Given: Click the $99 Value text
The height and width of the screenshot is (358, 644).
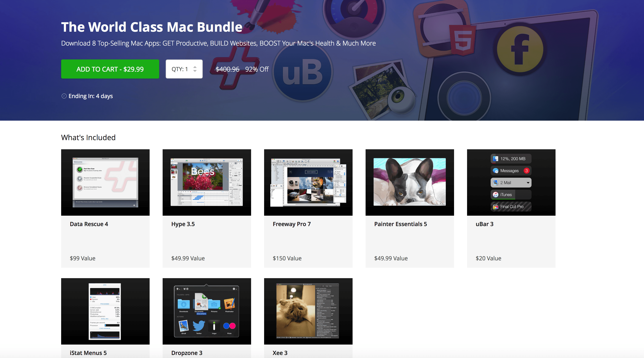Looking at the screenshot, I should 82,258.
